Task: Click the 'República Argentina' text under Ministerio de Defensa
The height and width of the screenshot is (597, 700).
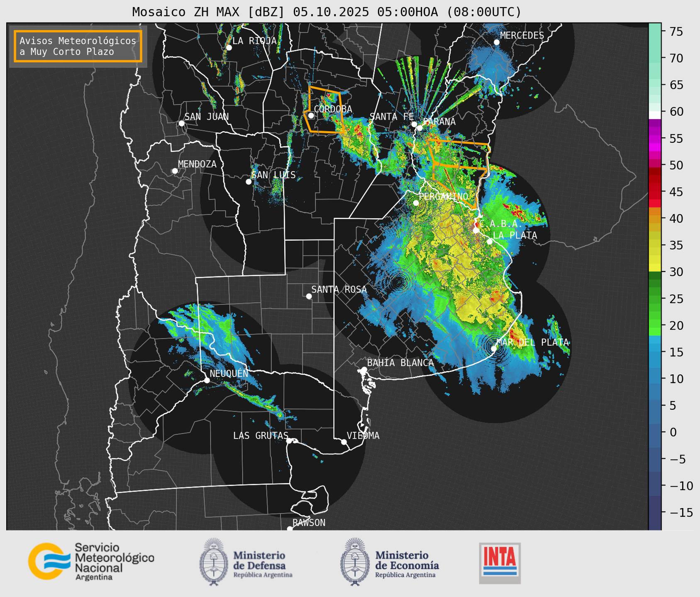Action: 263,575
